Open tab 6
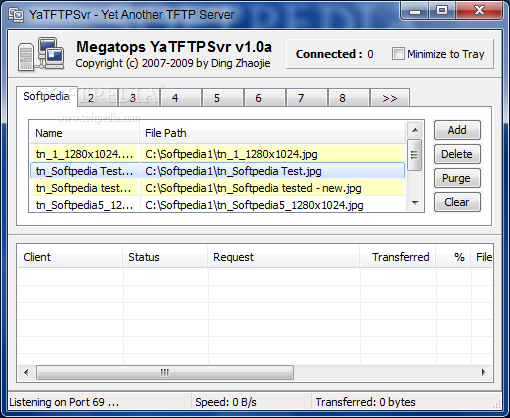 [x=265, y=98]
